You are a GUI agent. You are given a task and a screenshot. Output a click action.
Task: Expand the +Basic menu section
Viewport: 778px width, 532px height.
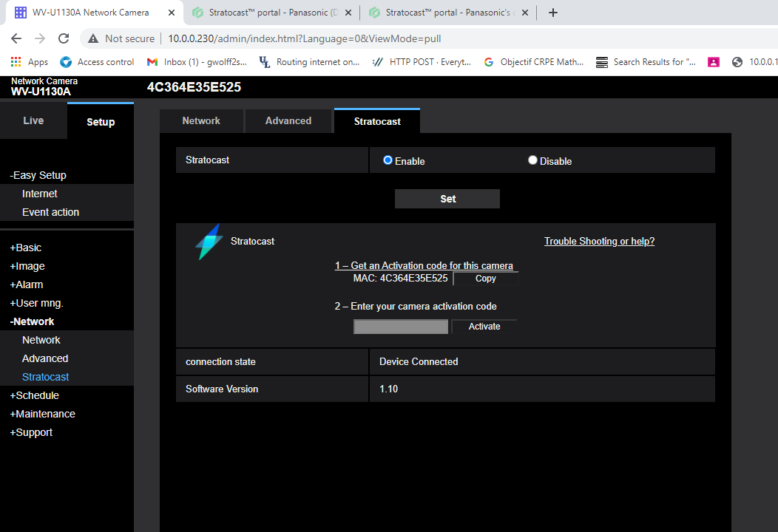(26, 248)
